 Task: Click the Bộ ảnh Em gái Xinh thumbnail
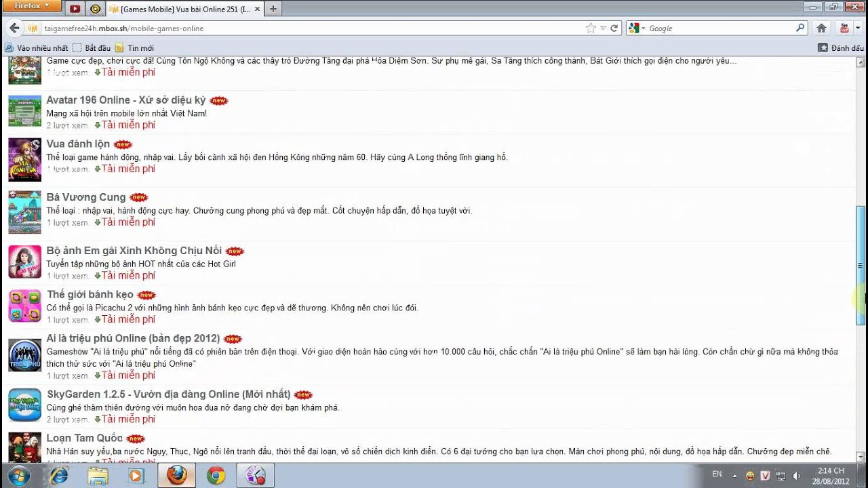[24, 262]
